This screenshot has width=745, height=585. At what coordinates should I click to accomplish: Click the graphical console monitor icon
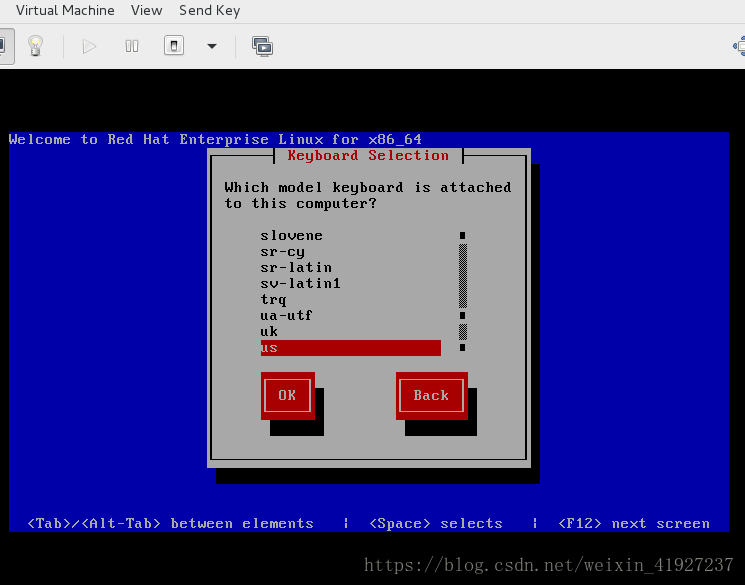4,46
